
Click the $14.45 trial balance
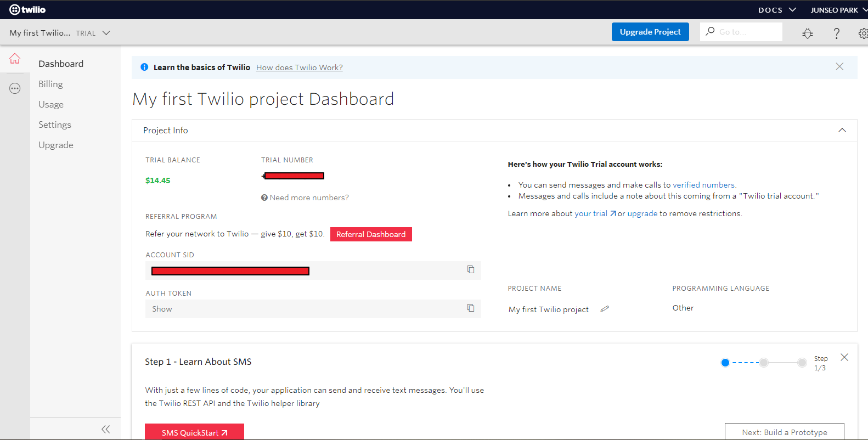click(158, 180)
